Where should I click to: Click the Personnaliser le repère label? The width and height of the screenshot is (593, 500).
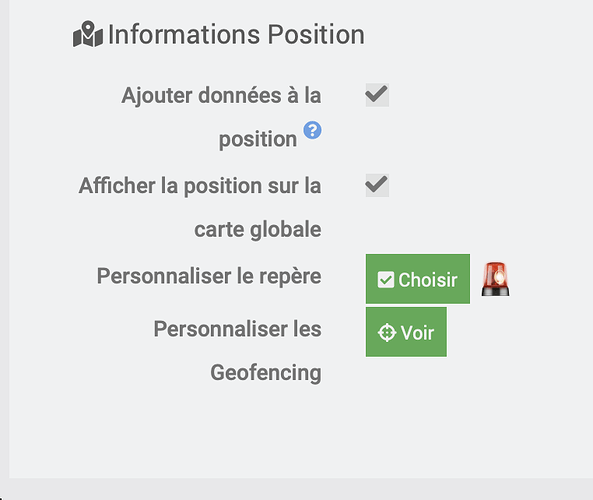coord(209,276)
